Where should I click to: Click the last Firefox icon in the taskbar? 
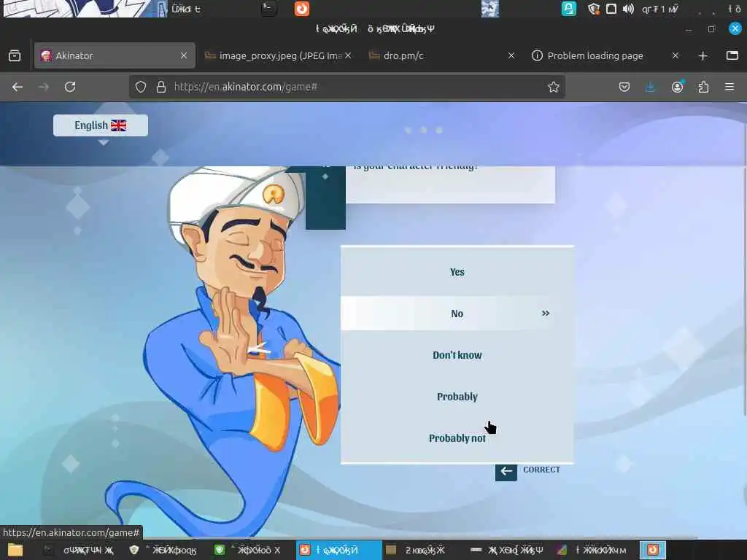coord(653,550)
